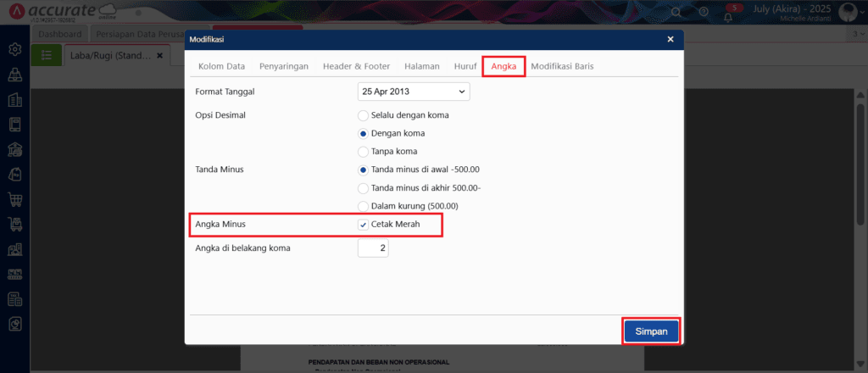This screenshot has height=373, width=868.
Task: Open the Format Tanggal dropdown
Action: tap(414, 92)
